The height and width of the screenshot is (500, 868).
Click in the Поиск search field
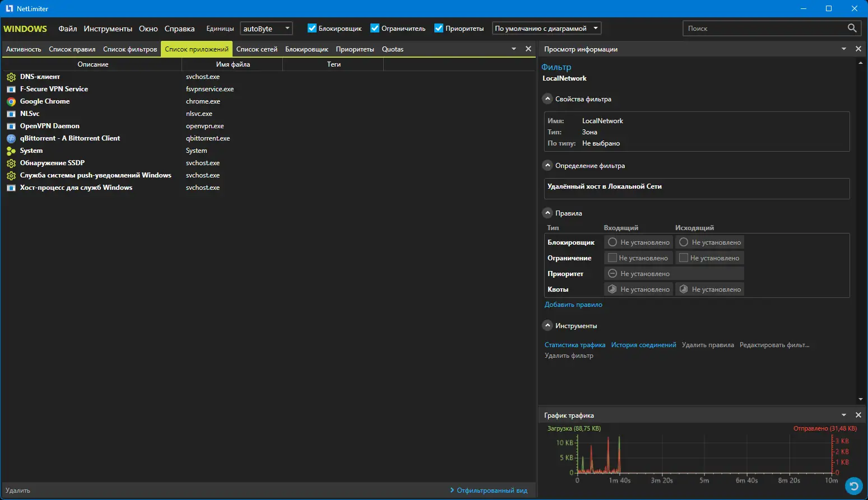tap(762, 29)
